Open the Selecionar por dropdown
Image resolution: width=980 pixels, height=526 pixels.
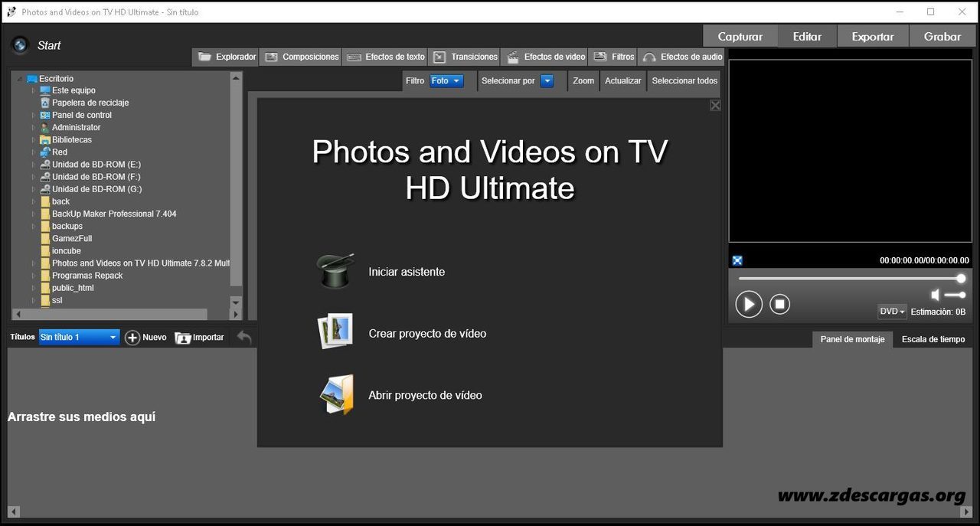tap(547, 80)
